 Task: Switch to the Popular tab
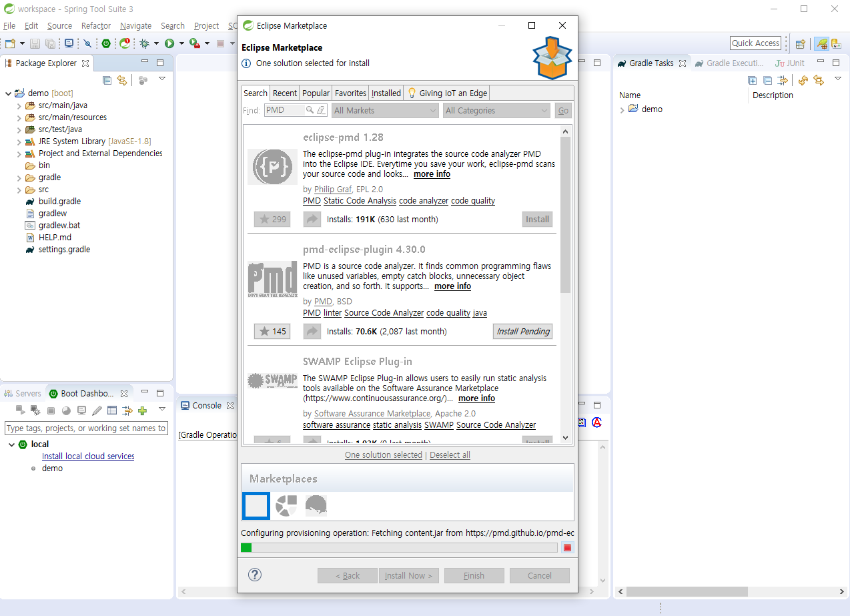click(316, 93)
